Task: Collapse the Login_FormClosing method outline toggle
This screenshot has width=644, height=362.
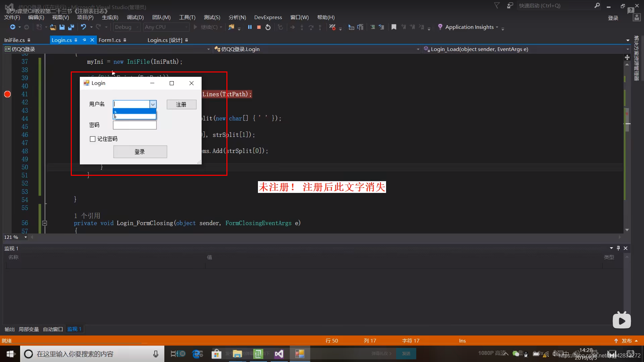Action: 45,223
